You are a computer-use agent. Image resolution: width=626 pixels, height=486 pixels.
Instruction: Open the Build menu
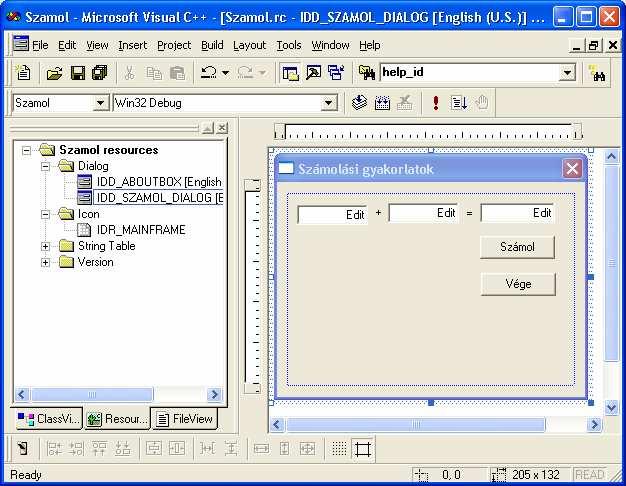[x=212, y=46]
